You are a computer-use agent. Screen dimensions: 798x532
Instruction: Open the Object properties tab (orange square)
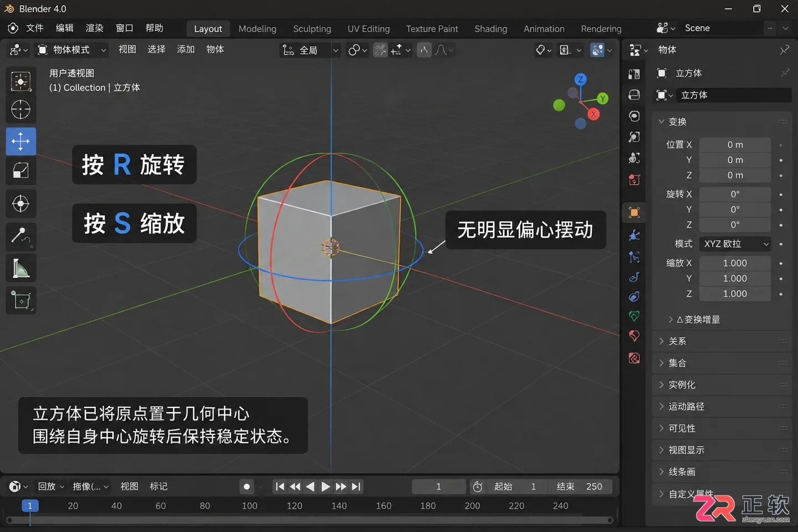click(635, 212)
